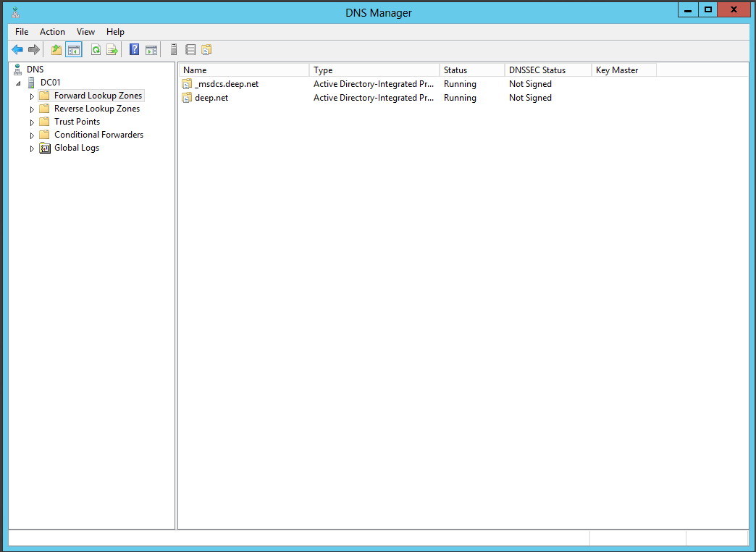Collapse the DC01 server node
This screenshot has width=756, height=552.
coord(18,83)
